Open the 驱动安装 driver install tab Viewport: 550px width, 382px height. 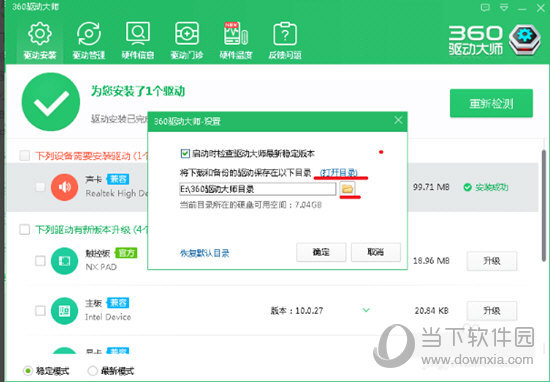pyautogui.click(x=40, y=41)
